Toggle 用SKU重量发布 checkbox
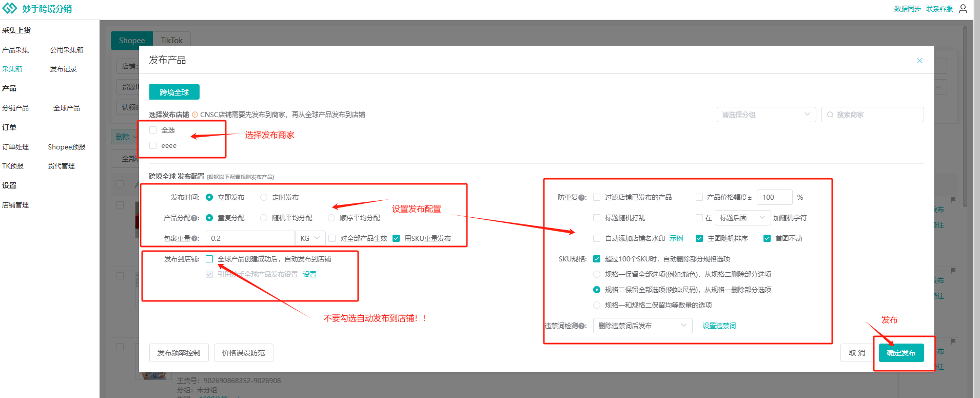 (x=396, y=238)
